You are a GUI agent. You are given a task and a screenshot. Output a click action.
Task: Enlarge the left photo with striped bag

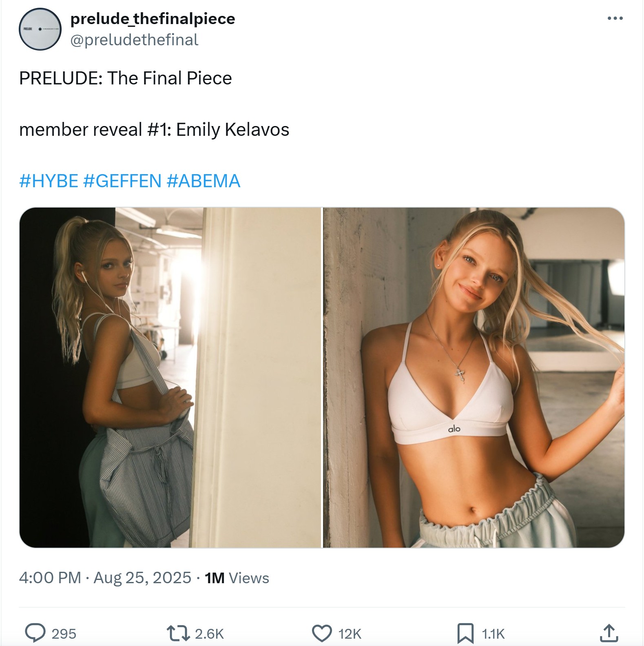coord(170,377)
